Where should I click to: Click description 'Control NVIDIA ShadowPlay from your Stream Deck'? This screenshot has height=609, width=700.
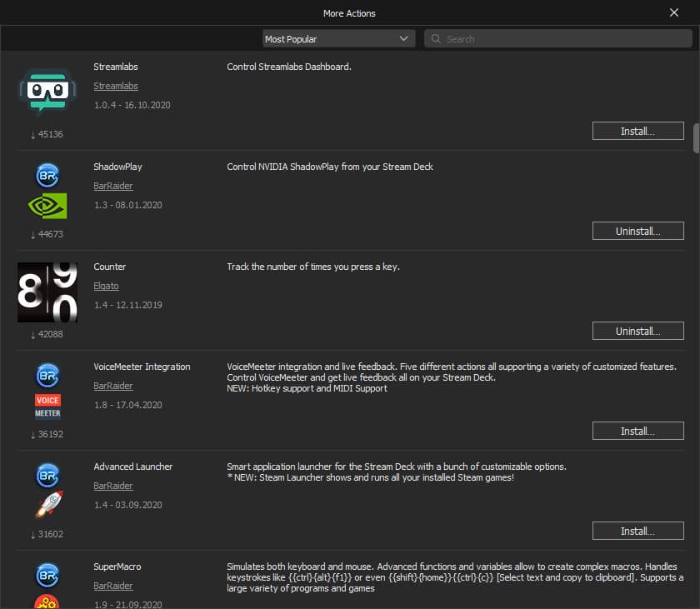click(330, 167)
